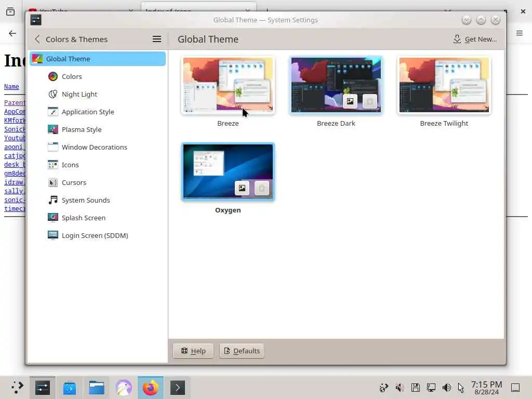Screen dimensions: 532x399
Task: Select the Breeze Twilight theme thumbnail
Action: [444, 85]
